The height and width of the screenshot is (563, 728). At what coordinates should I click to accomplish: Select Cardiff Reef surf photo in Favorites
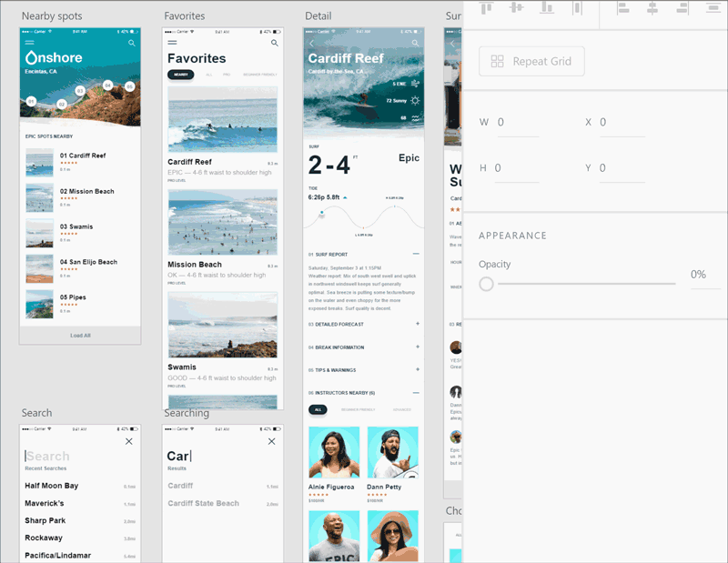(223, 119)
